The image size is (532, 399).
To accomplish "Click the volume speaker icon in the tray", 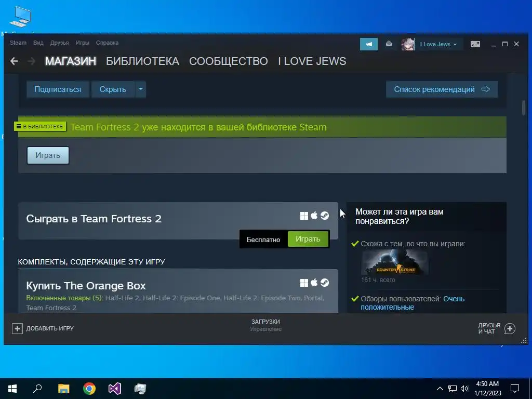I will tap(464, 389).
